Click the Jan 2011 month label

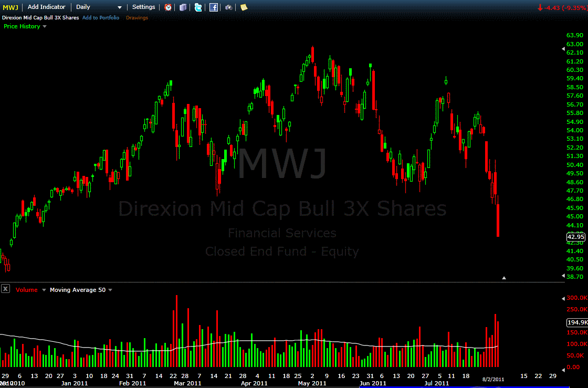pyautogui.click(x=74, y=383)
